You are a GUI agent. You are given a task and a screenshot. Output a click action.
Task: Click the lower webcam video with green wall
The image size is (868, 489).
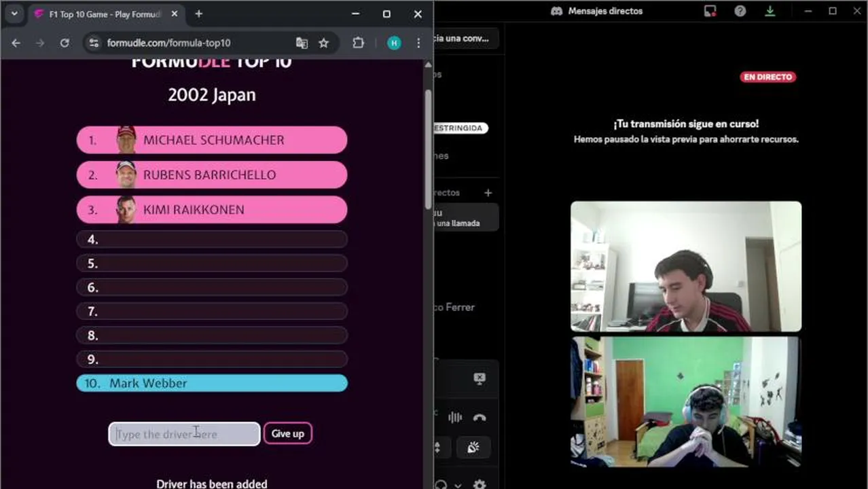pyautogui.click(x=686, y=402)
